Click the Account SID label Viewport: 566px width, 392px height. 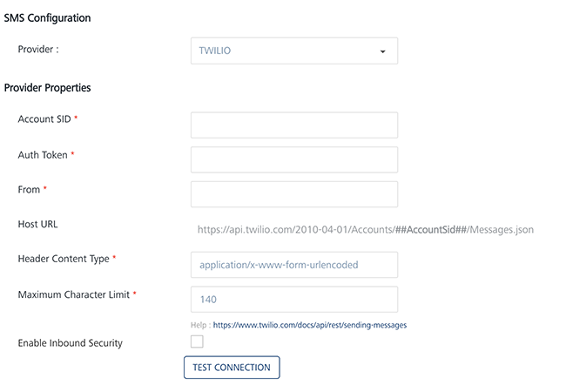(x=44, y=119)
